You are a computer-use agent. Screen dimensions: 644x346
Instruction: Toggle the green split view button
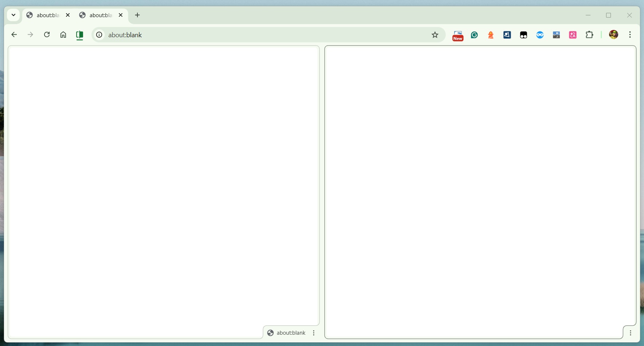(79, 35)
